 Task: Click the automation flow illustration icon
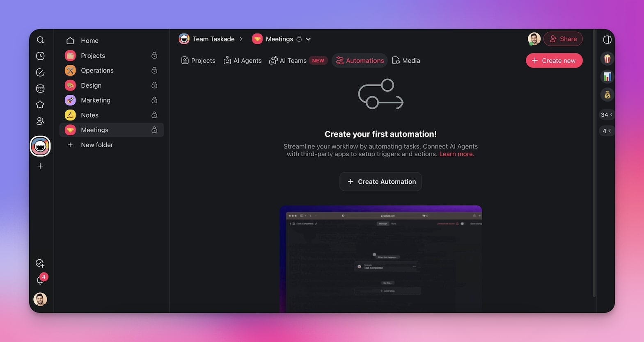coord(381,94)
